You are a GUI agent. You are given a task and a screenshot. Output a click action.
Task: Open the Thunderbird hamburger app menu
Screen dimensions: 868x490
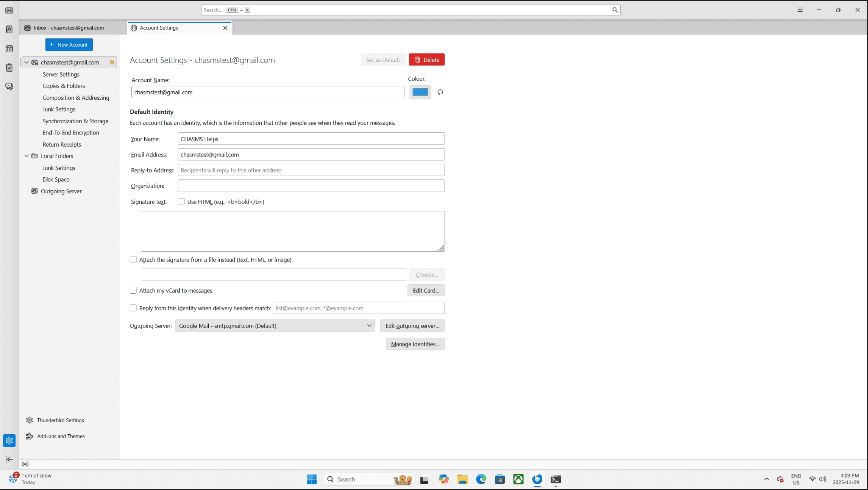pos(800,10)
